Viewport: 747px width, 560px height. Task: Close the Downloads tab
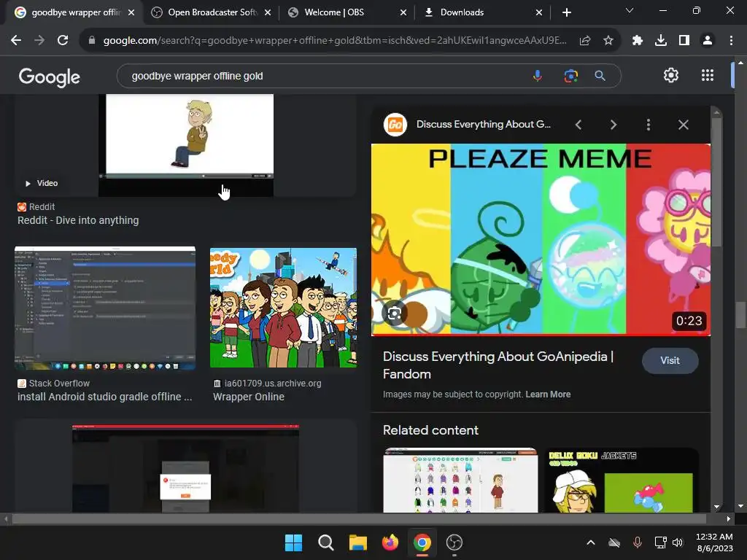coord(539,12)
